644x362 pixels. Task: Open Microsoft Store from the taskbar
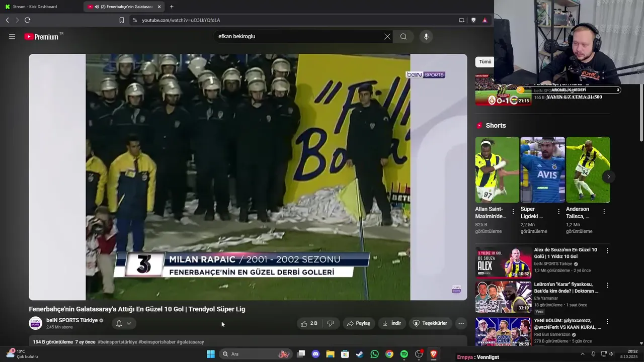point(345,354)
